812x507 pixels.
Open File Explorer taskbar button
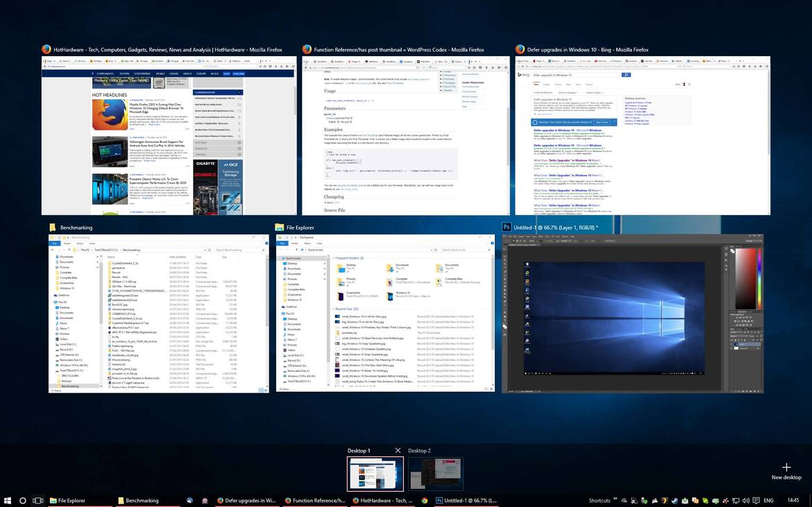[x=79, y=500]
